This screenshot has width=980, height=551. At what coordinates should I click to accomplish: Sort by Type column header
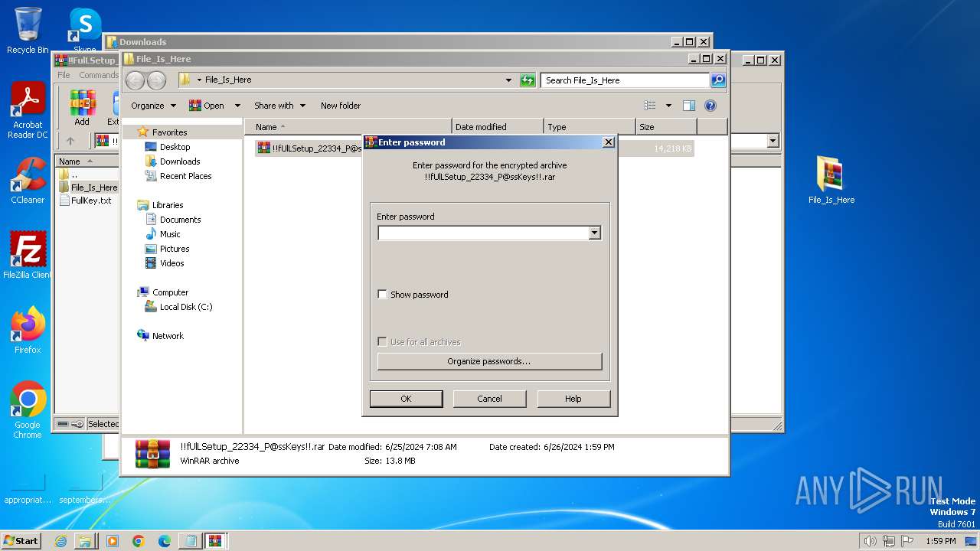[590, 127]
